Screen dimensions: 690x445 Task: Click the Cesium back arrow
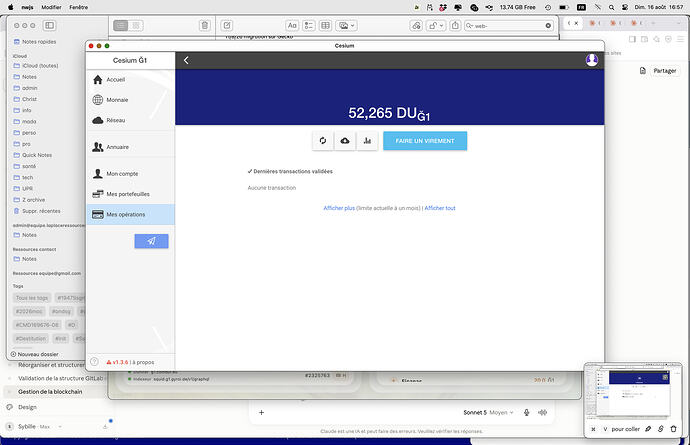click(x=186, y=60)
